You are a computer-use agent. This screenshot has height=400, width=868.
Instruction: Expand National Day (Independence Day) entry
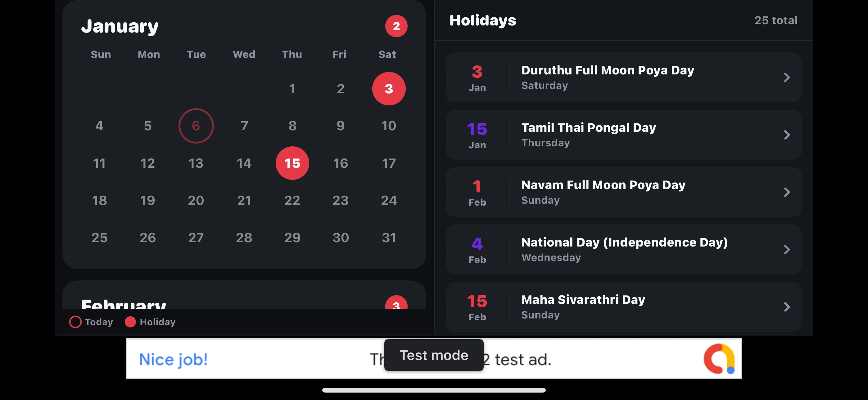point(623,249)
